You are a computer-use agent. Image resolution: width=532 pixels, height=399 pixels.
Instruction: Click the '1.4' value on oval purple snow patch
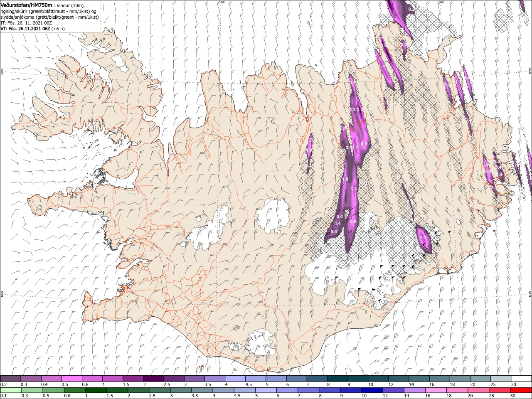[423, 237]
